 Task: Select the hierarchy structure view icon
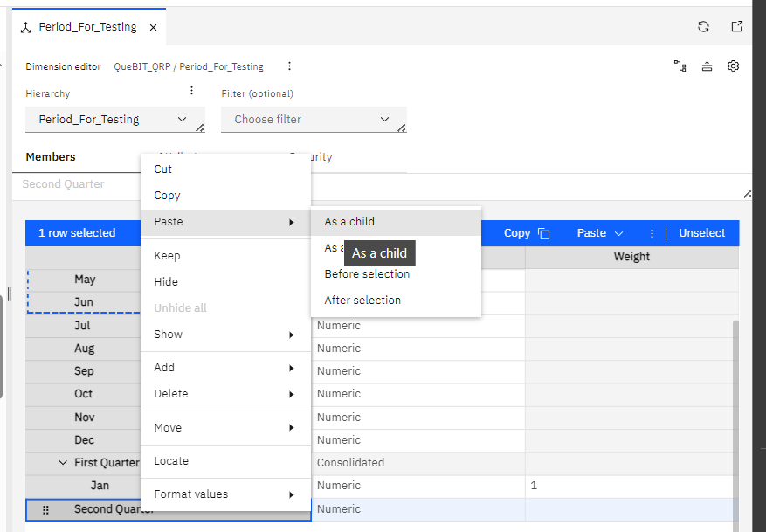680,66
